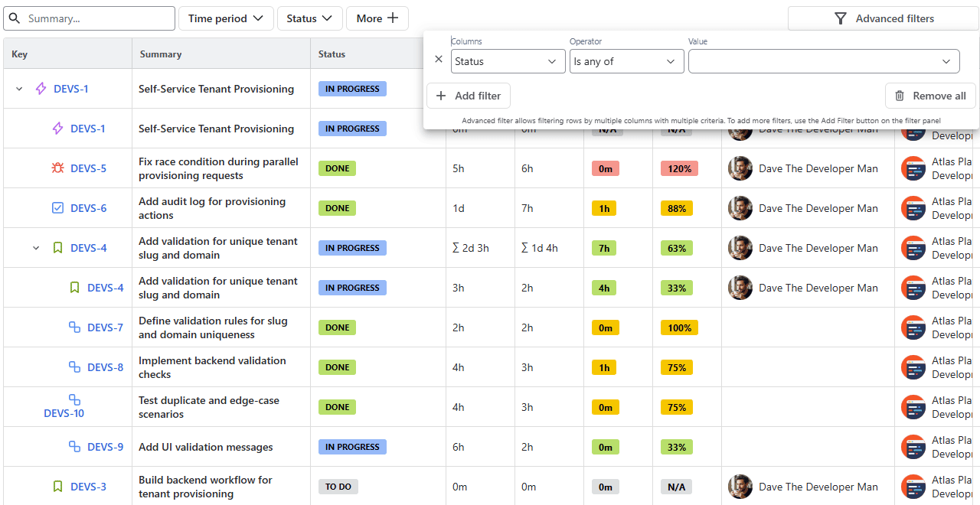Screen dimensions: 980x505
Task: Open the Columns dropdown showing Status
Action: (508, 61)
